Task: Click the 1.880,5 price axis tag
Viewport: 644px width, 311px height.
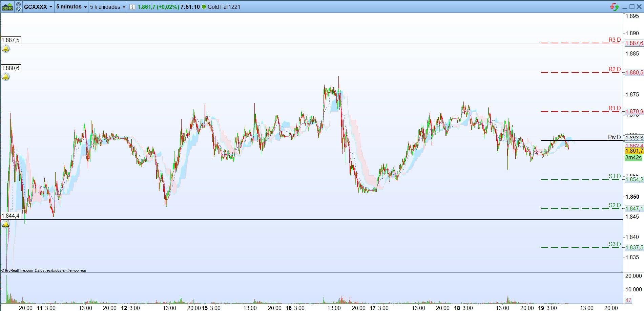Action: coord(634,72)
